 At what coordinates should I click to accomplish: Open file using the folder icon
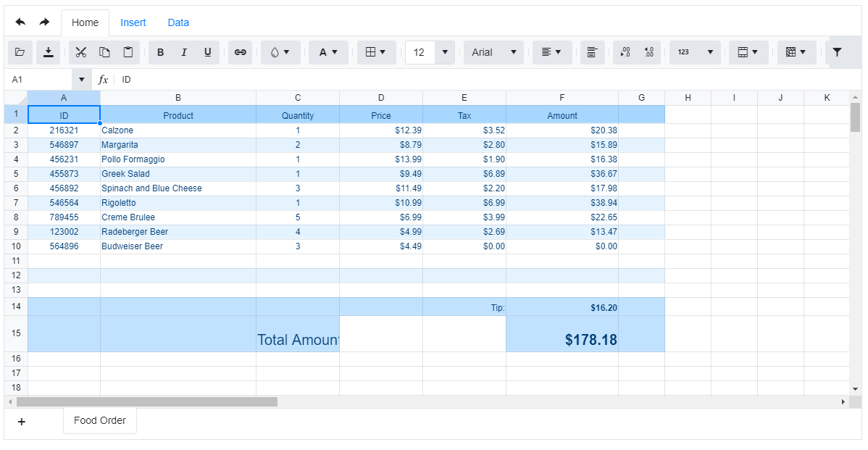(x=20, y=52)
